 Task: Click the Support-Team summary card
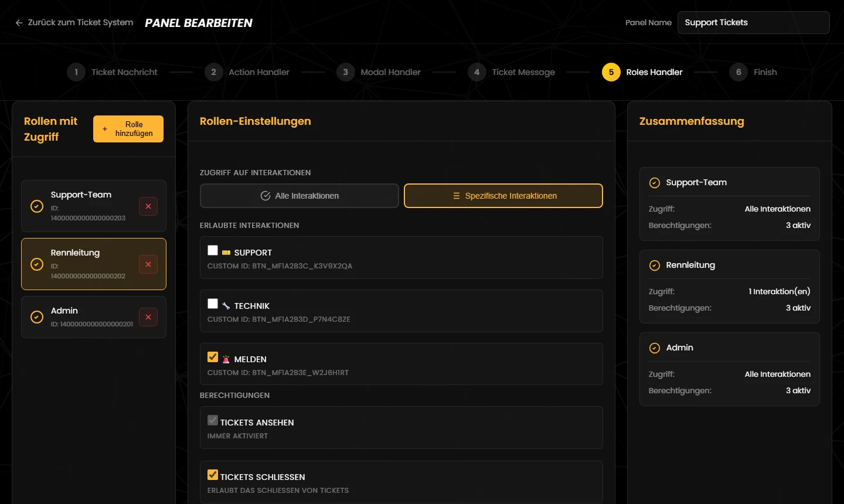(730, 204)
